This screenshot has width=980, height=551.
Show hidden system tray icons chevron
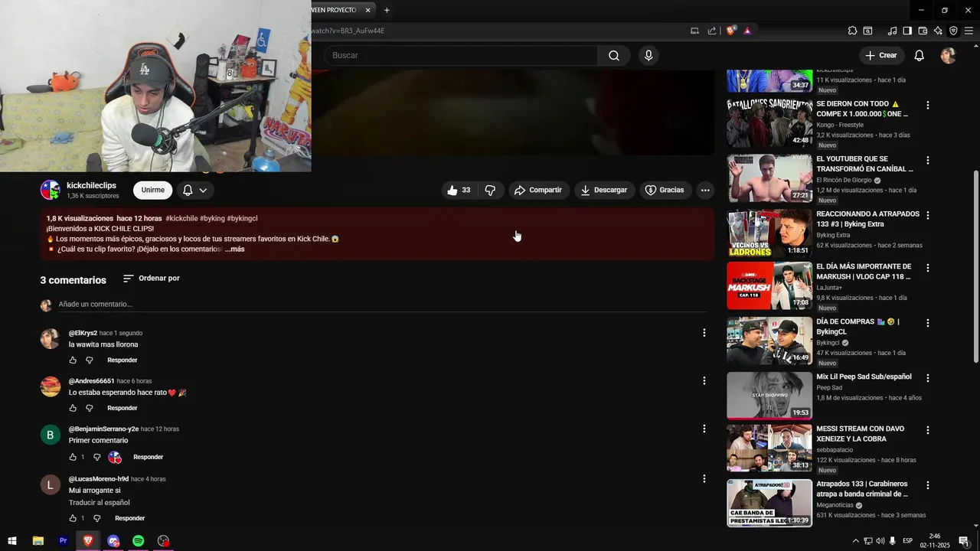pos(856,541)
